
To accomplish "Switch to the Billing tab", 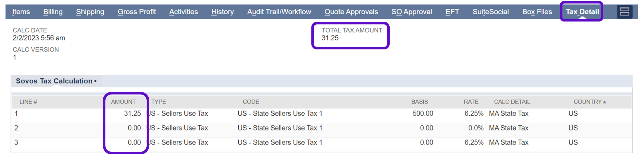I will click(53, 12).
